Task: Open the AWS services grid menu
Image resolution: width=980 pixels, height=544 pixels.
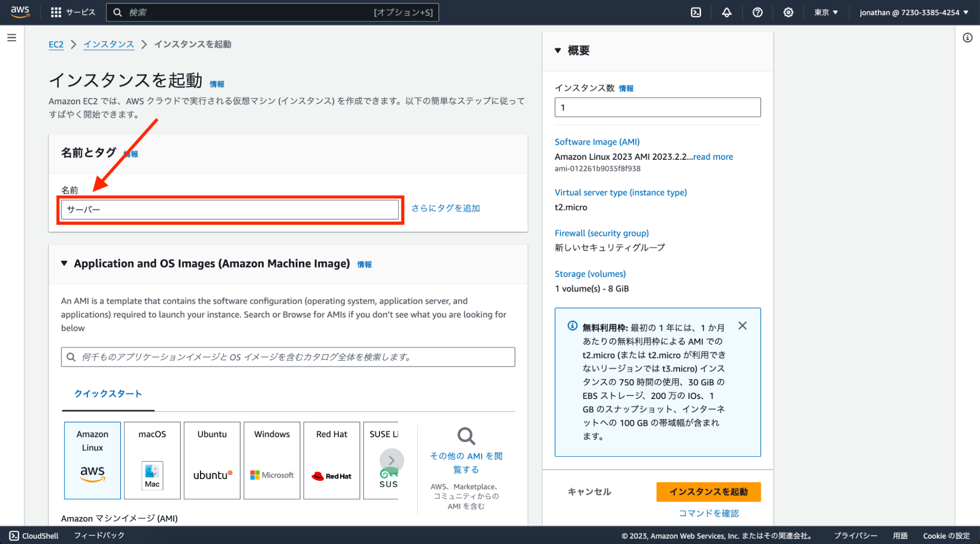Action: coord(56,12)
